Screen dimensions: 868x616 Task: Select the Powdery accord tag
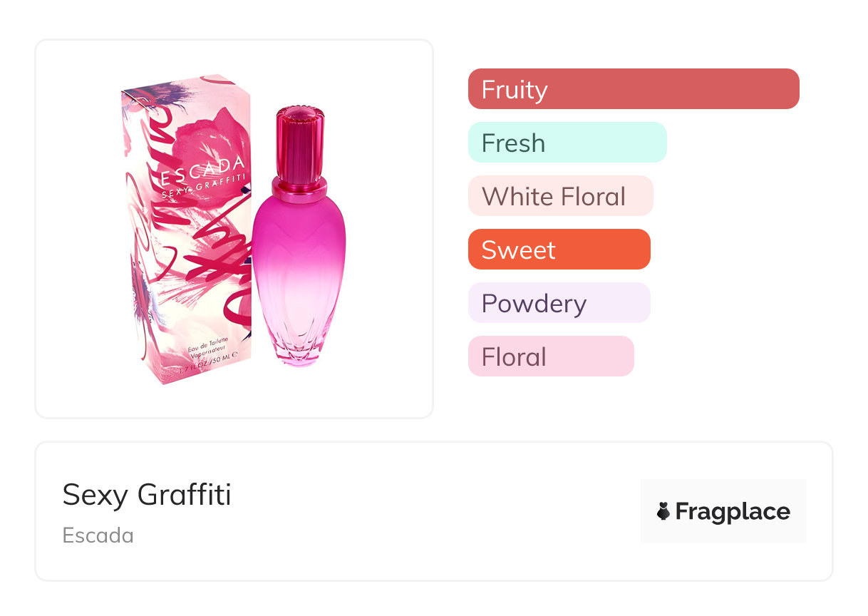559,302
